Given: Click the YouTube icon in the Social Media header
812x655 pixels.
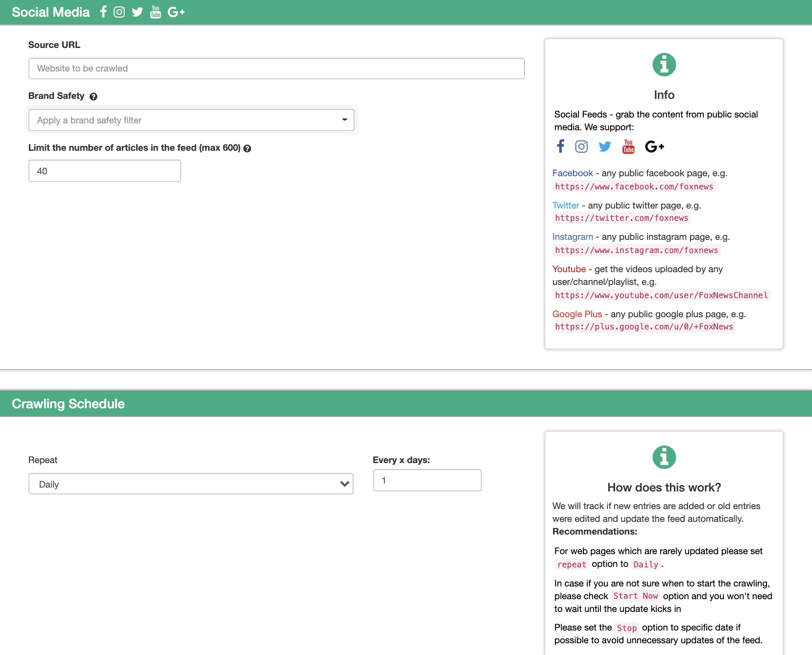Looking at the screenshot, I should 156,12.
